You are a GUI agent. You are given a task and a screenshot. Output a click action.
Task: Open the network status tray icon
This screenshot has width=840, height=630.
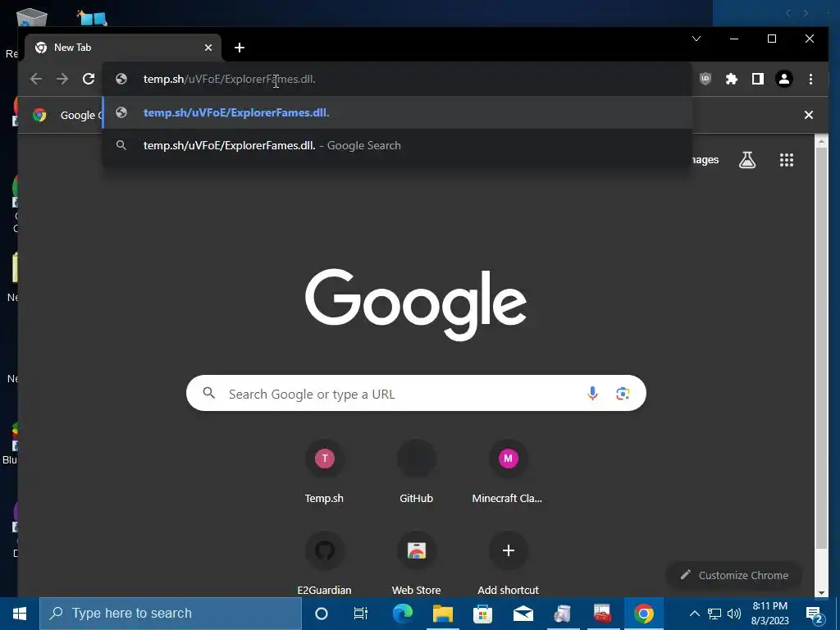click(714, 614)
